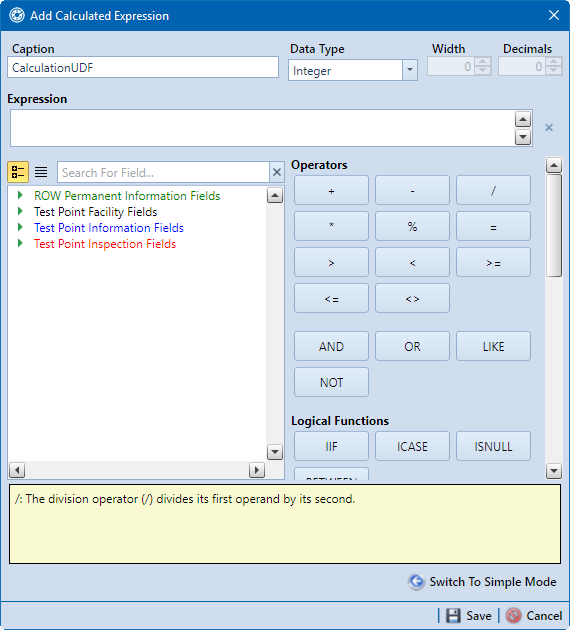Insert the multiplication operator

coord(331,226)
